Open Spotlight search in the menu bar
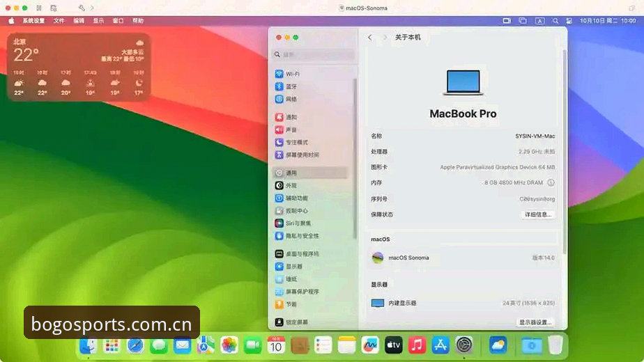The height and width of the screenshot is (362, 644). point(555,20)
